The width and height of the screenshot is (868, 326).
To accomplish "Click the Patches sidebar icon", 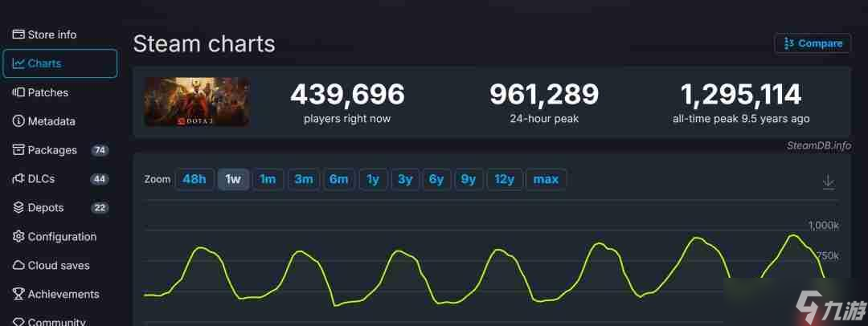I will coord(18,92).
